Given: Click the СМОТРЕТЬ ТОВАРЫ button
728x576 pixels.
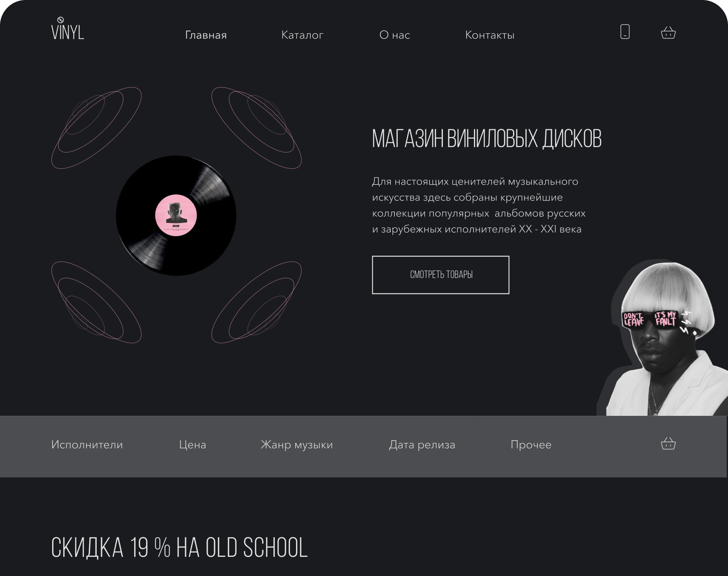Looking at the screenshot, I should (x=440, y=275).
